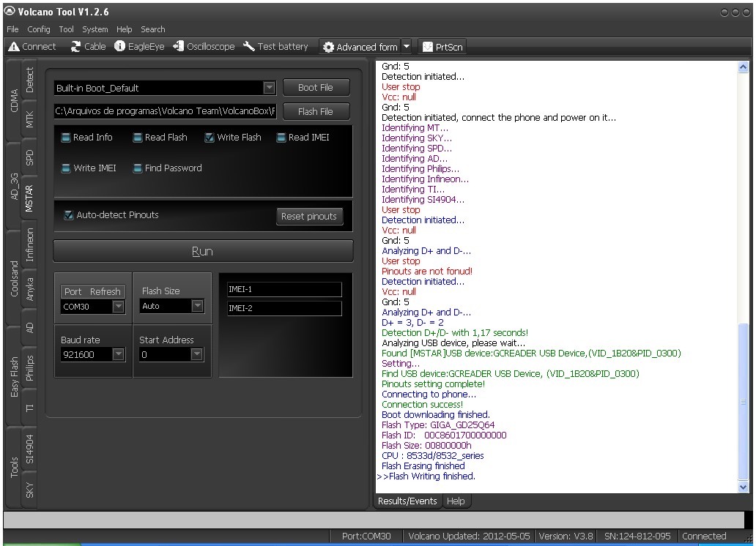The width and height of the screenshot is (756, 546).
Task: Click the Advanced form gear icon
Action: (328, 48)
